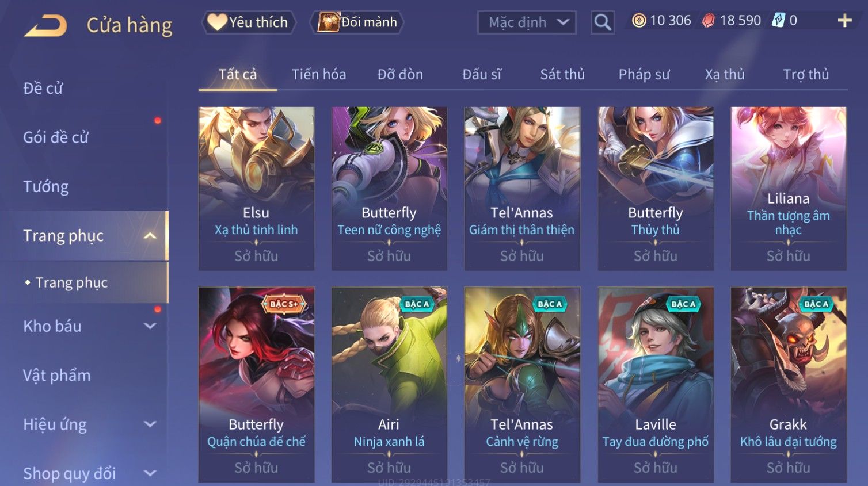Screen dimensions: 868x486
Task: Open the search magnifier icon
Action: pyautogui.click(x=603, y=22)
